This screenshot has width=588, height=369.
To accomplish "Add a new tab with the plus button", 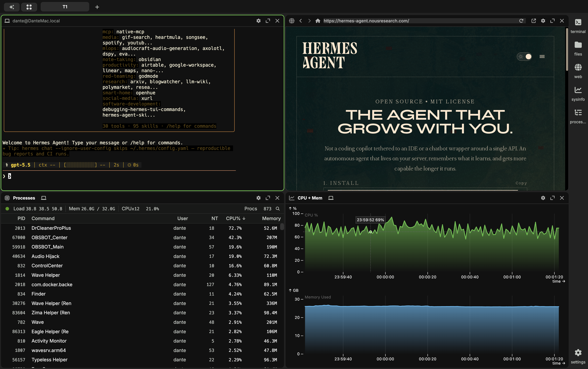I will click(x=97, y=7).
